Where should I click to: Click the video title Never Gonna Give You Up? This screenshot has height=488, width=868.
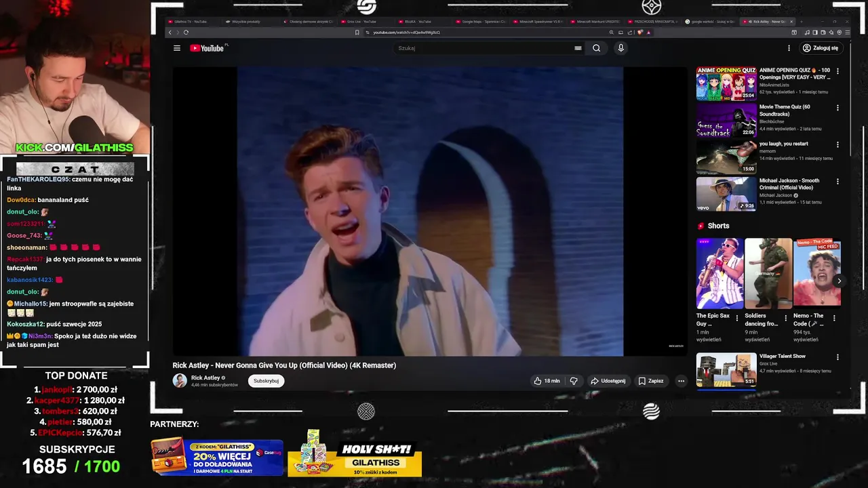[284, 365]
